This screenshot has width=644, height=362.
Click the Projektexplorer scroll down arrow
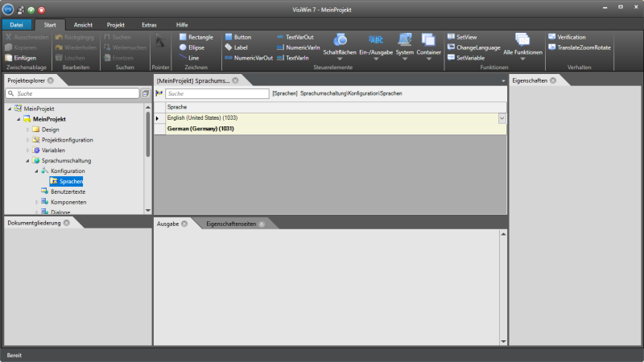coord(148,211)
